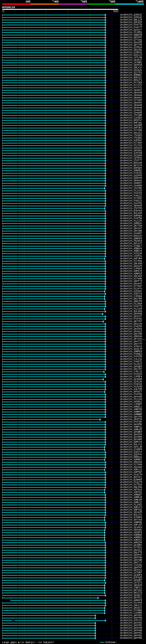Viewport: 146px width, 644px height.
Task: Click the alignment bar for UniRef100_Q4VV51
Action: click(x=49, y=623)
